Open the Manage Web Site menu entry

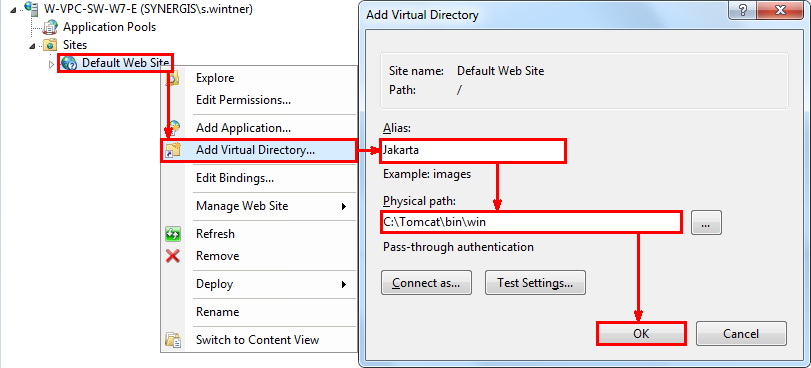[260, 206]
